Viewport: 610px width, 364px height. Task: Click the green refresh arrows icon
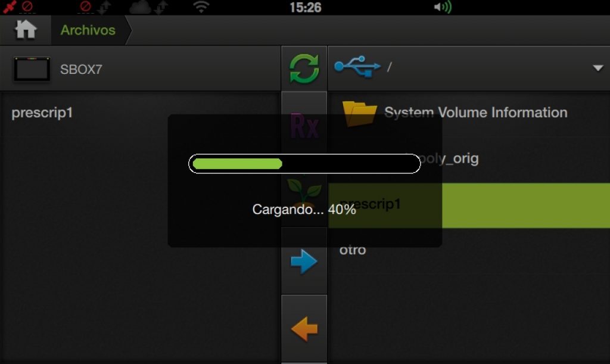click(x=304, y=69)
